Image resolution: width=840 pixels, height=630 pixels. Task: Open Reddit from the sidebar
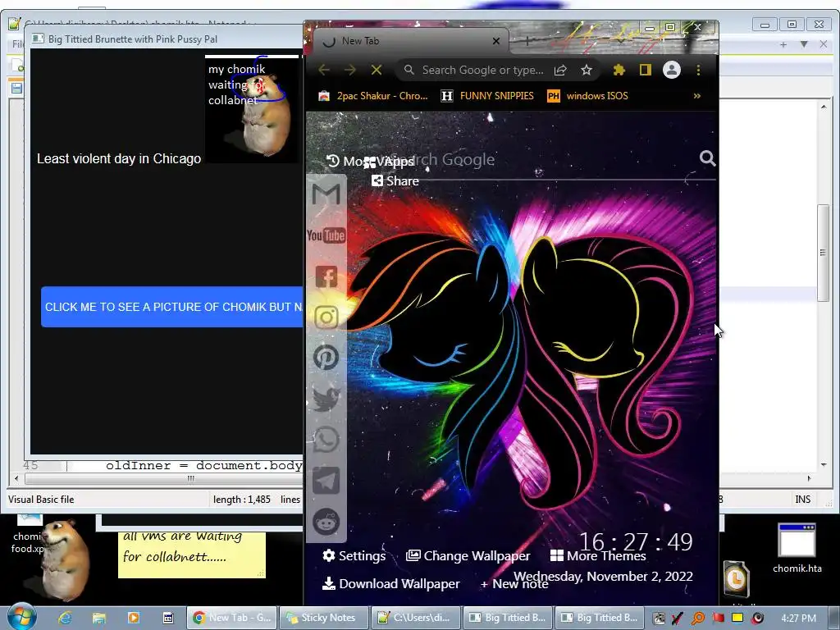click(x=326, y=522)
